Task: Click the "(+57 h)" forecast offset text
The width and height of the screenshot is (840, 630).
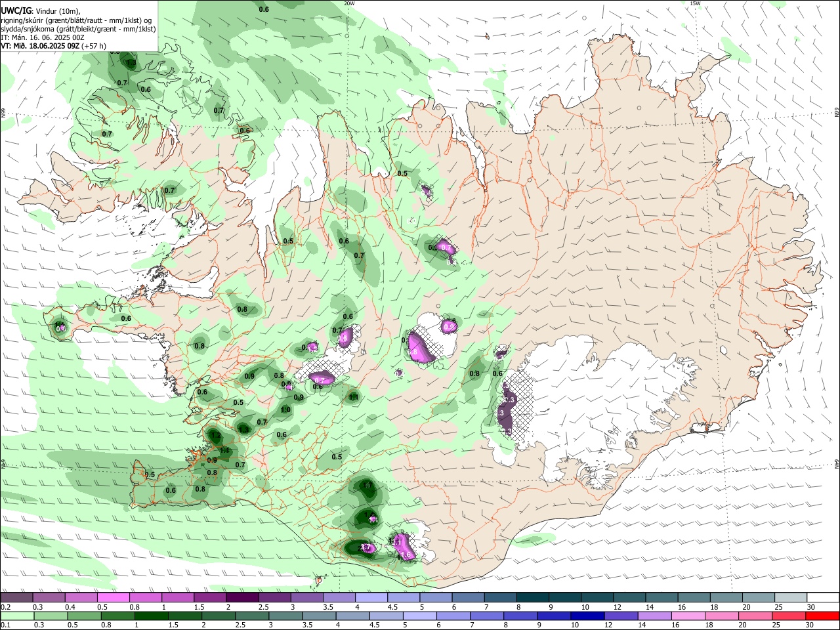Action: (x=94, y=46)
